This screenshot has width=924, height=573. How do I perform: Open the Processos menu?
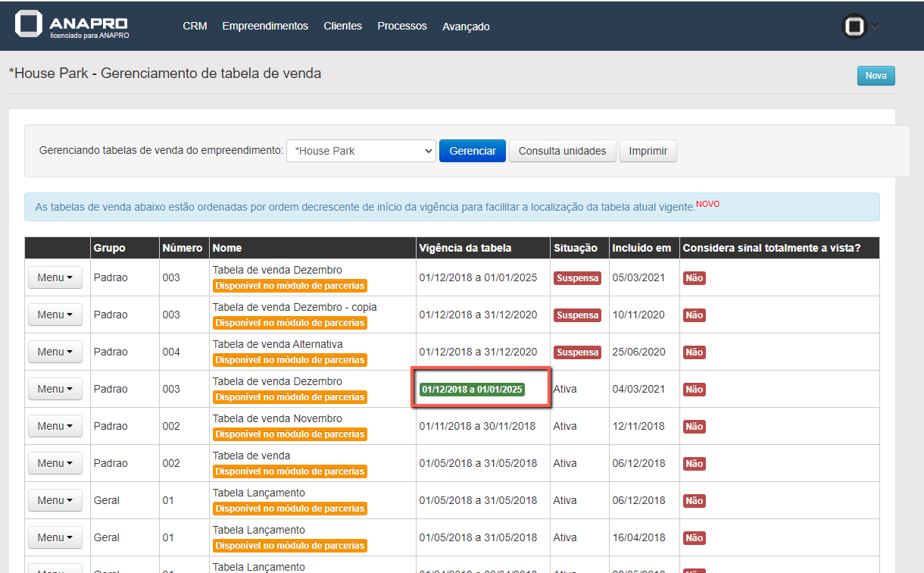(x=402, y=26)
